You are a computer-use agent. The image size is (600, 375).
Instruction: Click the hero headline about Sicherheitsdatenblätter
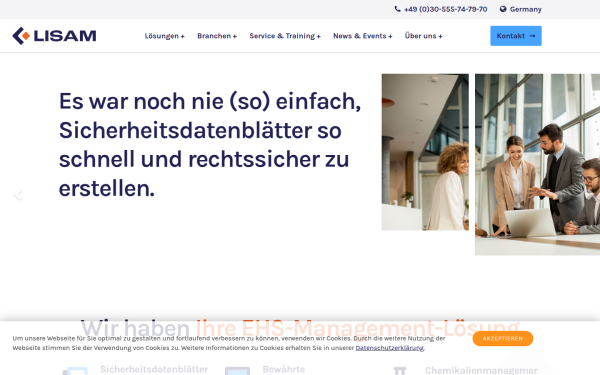(210, 145)
